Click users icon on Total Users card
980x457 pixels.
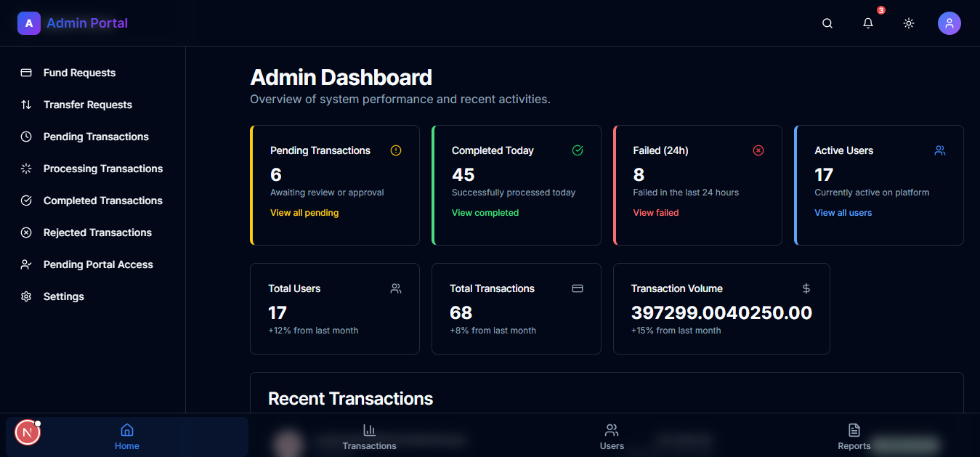coord(396,288)
